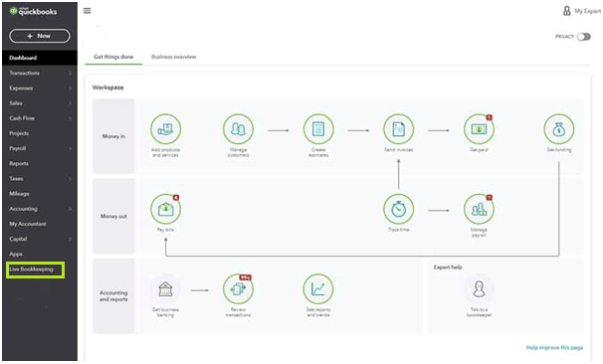
Task: Open Review transactions icon
Action: coord(238,289)
